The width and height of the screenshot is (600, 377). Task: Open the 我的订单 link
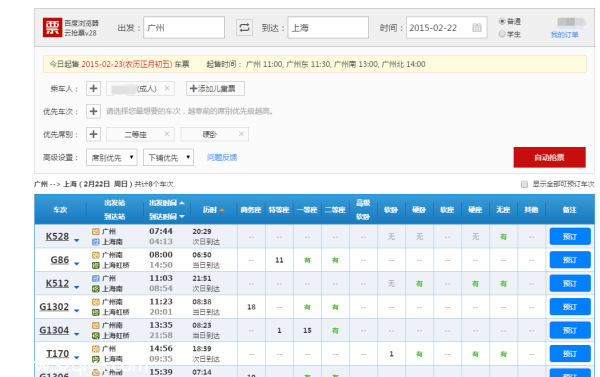pos(564,35)
